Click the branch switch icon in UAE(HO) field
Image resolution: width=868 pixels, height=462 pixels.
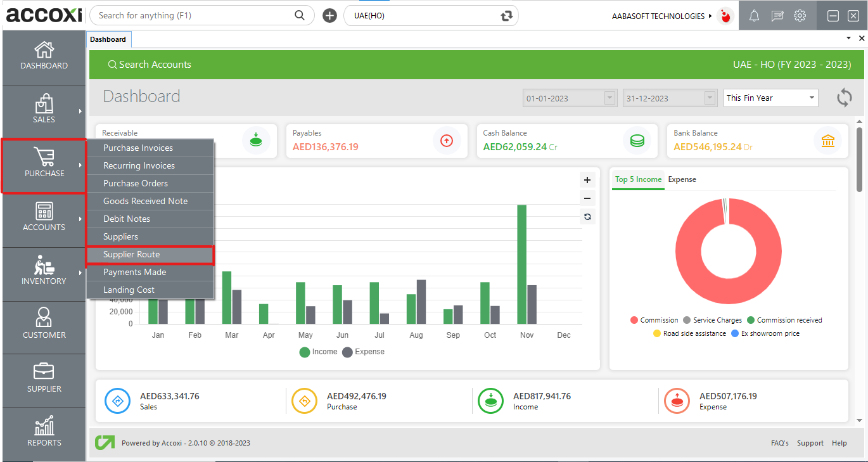click(x=506, y=16)
